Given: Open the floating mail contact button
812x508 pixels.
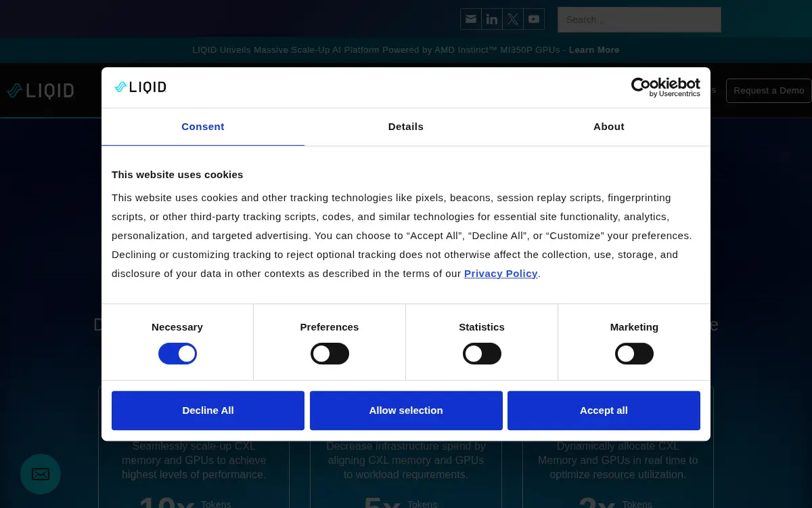Looking at the screenshot, I should [41, 474].
